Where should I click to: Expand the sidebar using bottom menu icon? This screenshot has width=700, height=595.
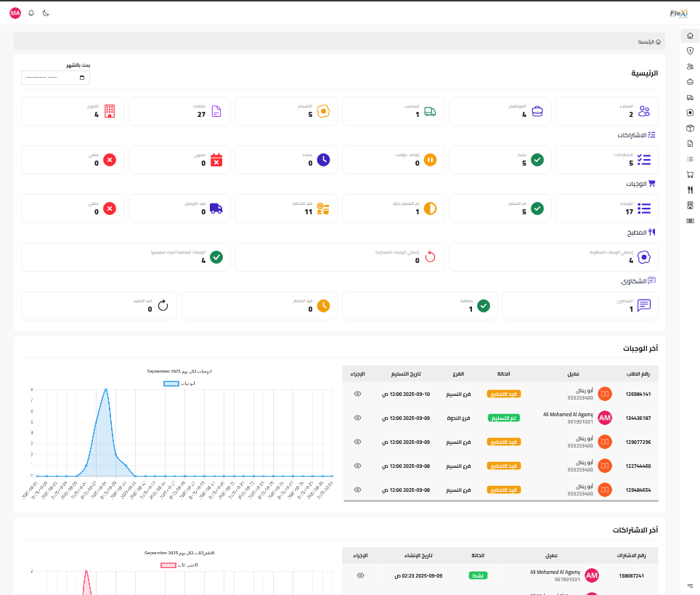tap(690, 586)
